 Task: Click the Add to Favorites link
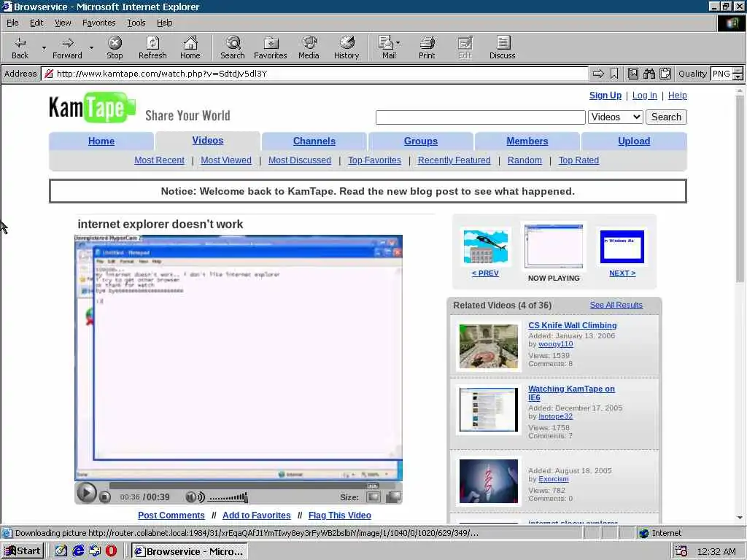(x=256, y=516)
